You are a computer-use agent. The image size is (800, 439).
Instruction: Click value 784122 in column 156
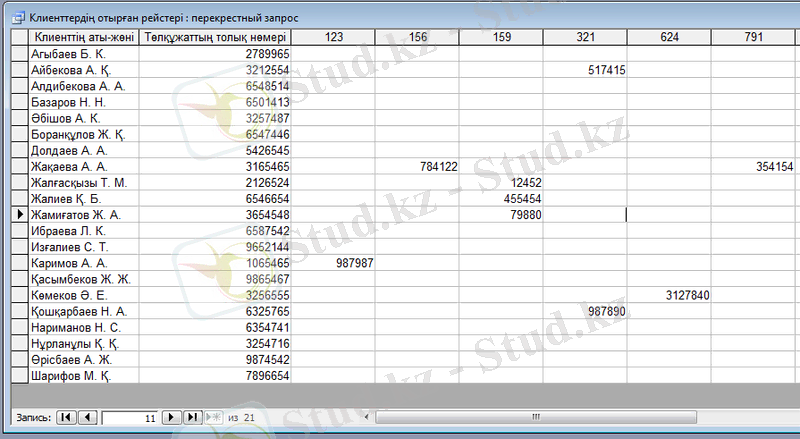click(x=417, y=166)
